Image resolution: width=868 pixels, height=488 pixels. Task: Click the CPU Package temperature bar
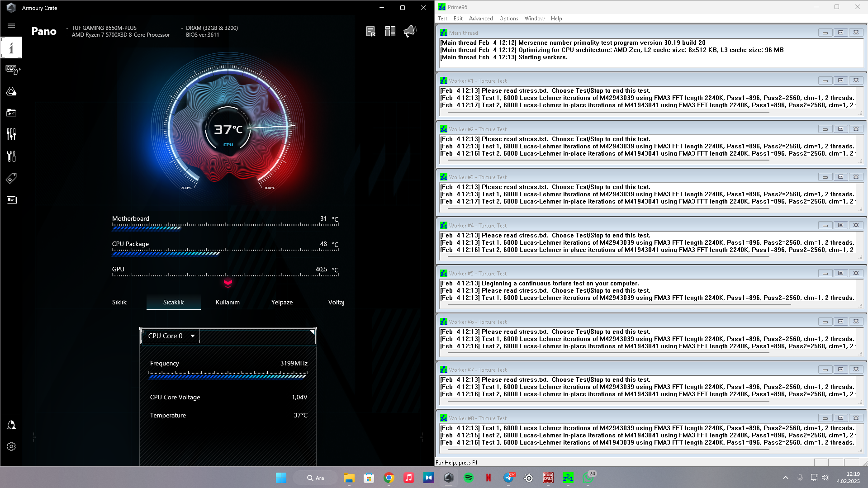pyautogui.click(x=225, y=252)
